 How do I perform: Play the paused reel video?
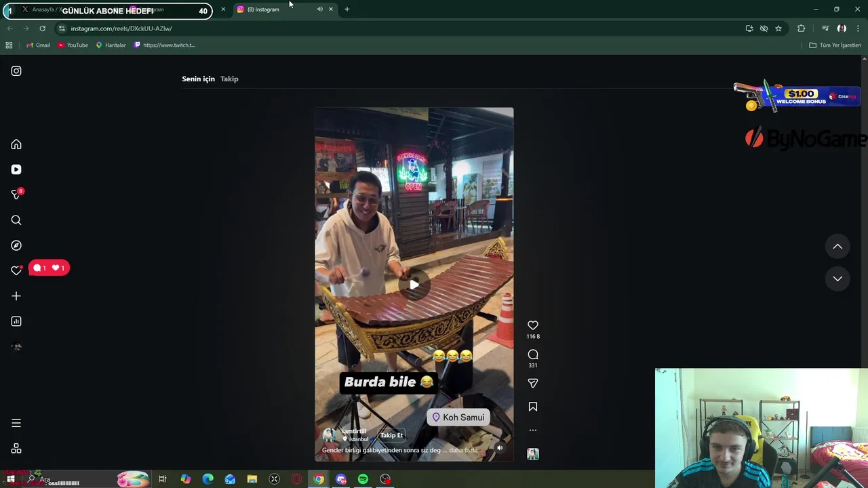pyautogui.click(x=414, y=285)
